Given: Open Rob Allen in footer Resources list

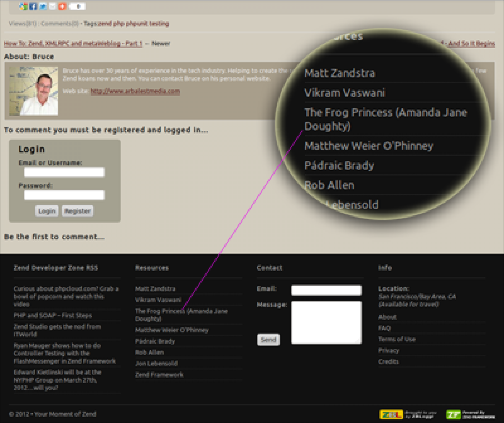Looking at the screenshot, I should click(150, 352).
